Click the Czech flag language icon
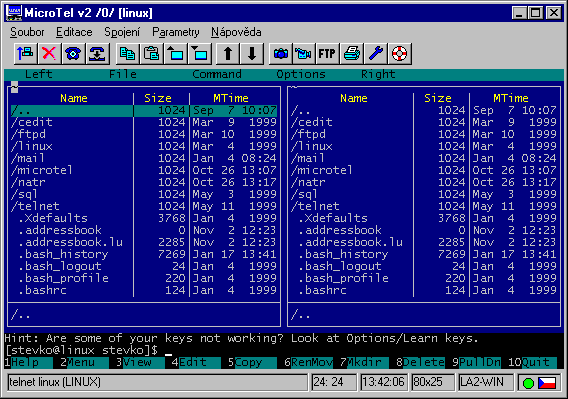Screen dimensions: 568x399 (x=547, y=383)
